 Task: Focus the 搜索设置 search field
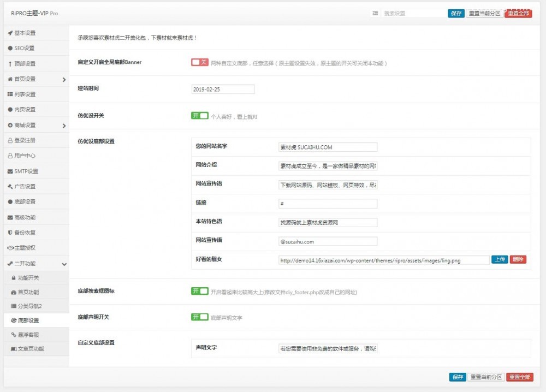pyautogui.click(x=414, y=14)
